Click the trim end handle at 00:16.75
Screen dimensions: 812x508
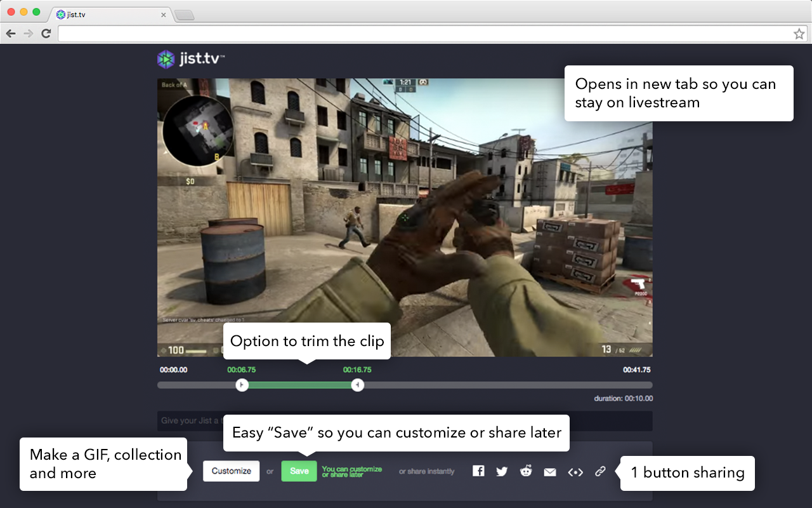[358, 385]
